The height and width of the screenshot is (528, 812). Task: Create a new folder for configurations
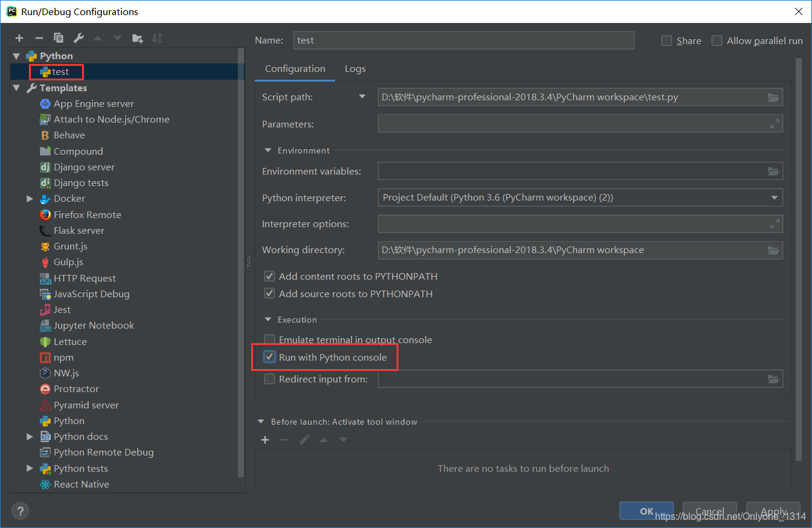point(138,38)
